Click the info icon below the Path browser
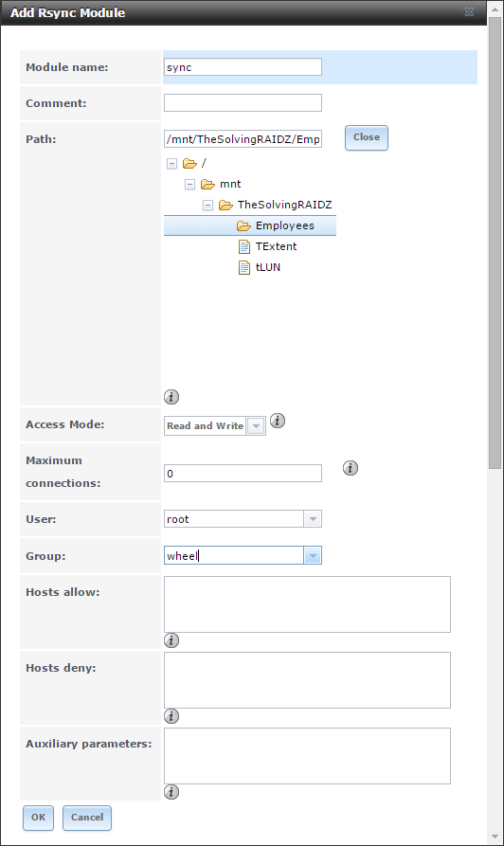 coord(171,397)
